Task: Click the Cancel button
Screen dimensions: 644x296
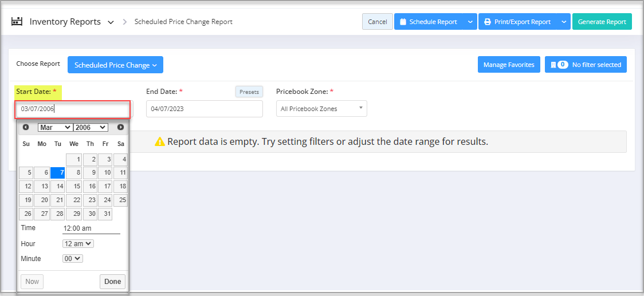Action: (x=378, y=22)
